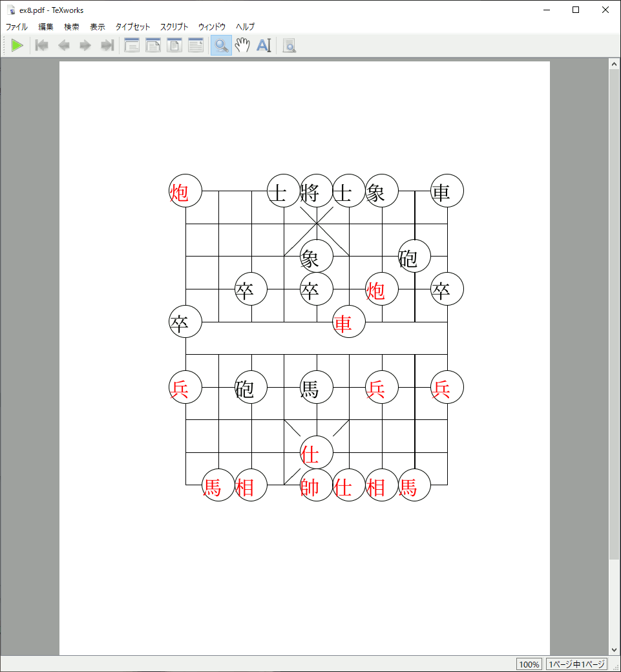Open the ウィンドウ menu
The width and height of the screenshot is (621, 672).
212,26
